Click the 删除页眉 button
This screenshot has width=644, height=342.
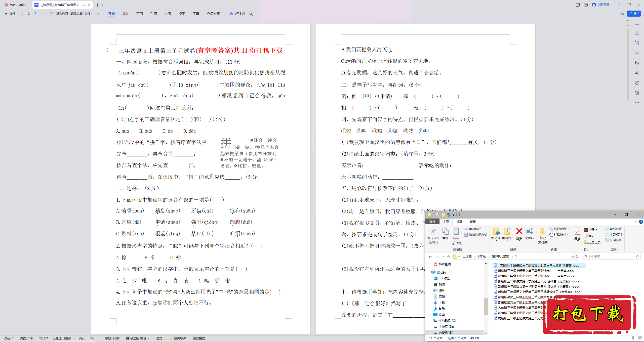click(62, 14)
